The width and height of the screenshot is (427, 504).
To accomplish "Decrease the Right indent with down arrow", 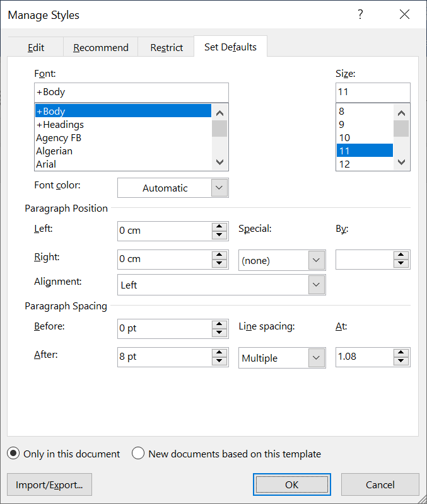I will pyautogui.click(x=219, y=263).
